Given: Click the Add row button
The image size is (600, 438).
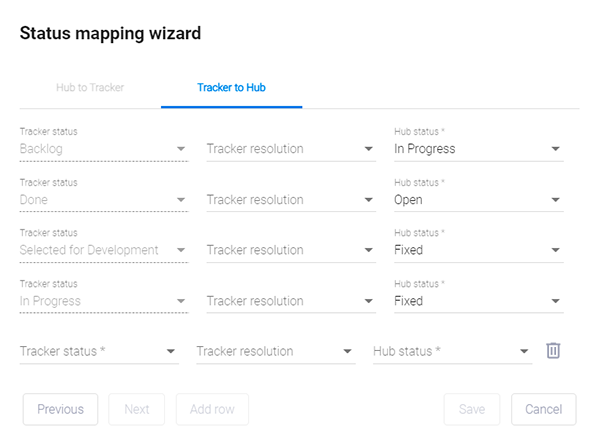Looking at the screenshot, I should click(212, 409).
